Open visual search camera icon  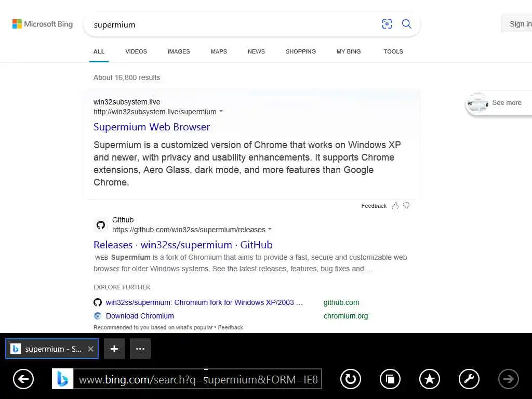[x=387, y=24]
